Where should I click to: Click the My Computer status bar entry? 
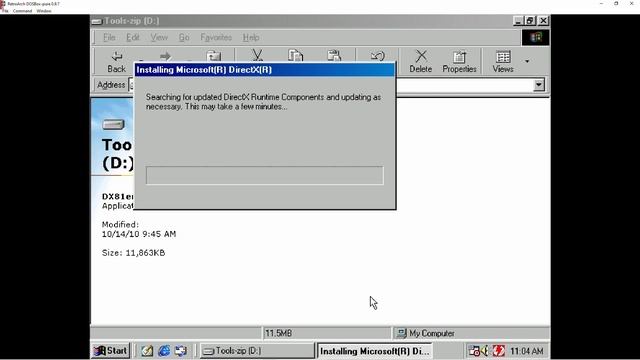426,333
